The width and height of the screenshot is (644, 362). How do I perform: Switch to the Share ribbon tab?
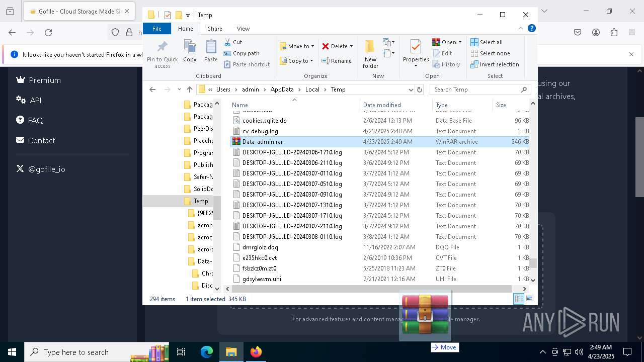pyautogui.click(x=215, y=29)
